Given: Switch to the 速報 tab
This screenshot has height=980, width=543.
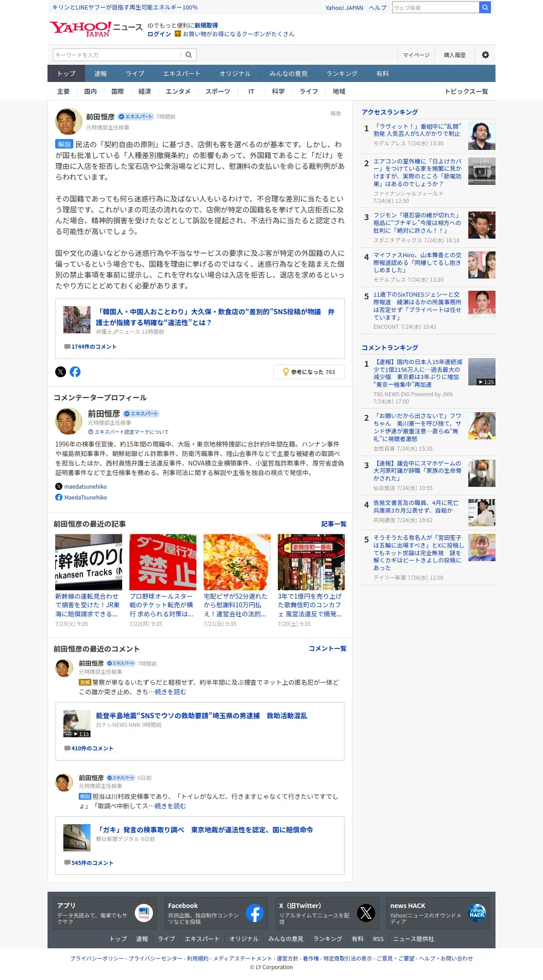Looking at the screenshot, I should (x=100, y=73).
